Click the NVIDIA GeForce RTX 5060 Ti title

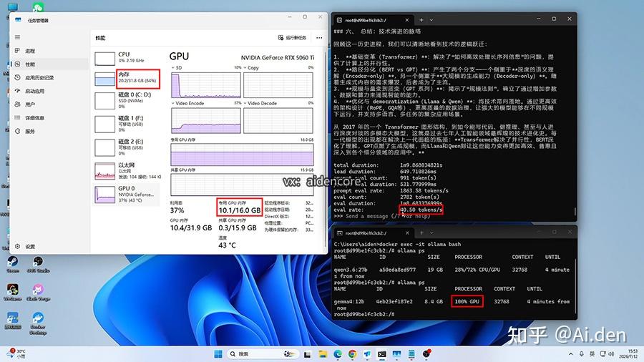click(x=278, y=58)
